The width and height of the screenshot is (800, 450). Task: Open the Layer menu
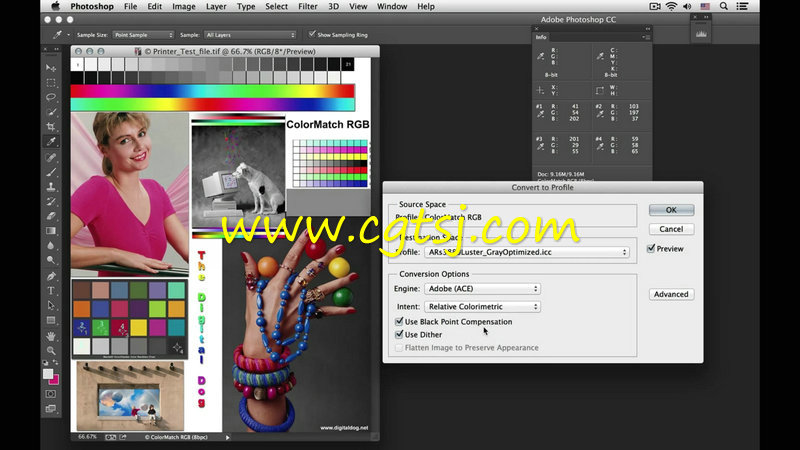(216, 7)
